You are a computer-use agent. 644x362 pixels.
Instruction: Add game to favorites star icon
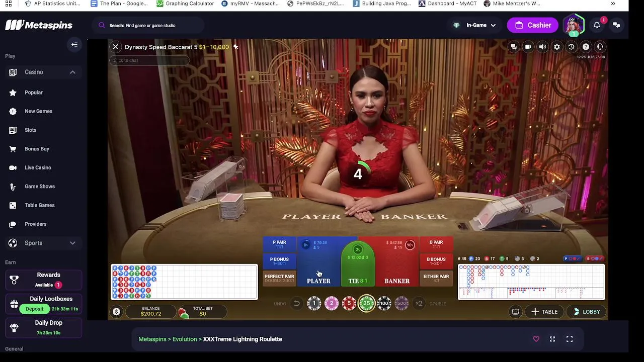(235, 47)
